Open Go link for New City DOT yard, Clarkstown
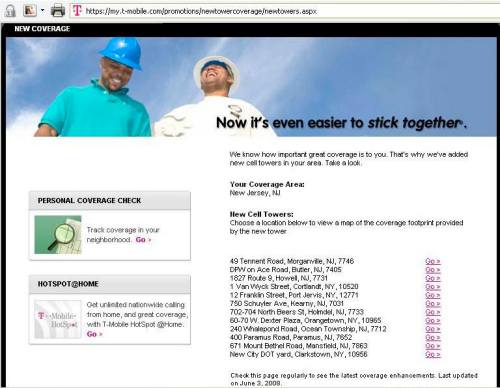This screenshot has height=388, width=500. pyautogui.click(x=433, y=354)
